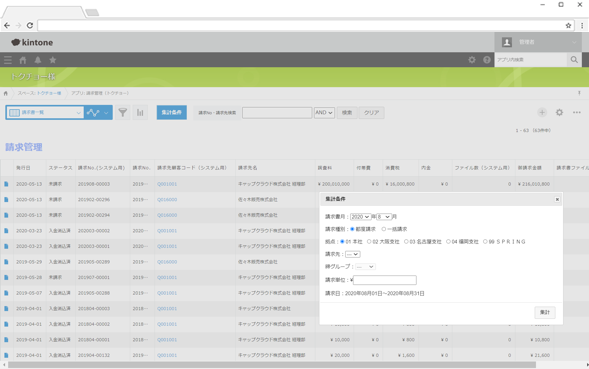The image size is (589, 369).
Task: Open the AND condition dropdown
Action: [324, 113]
